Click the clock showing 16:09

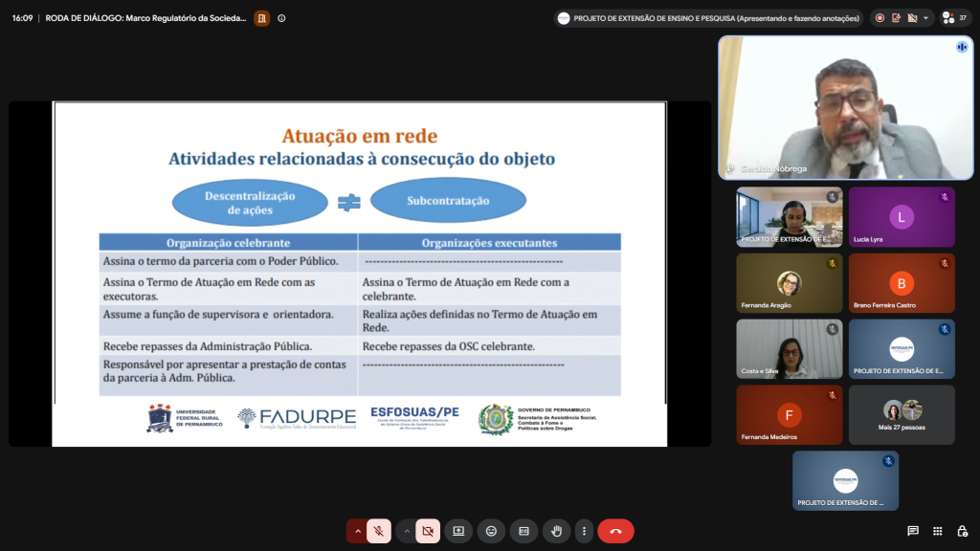23,18
